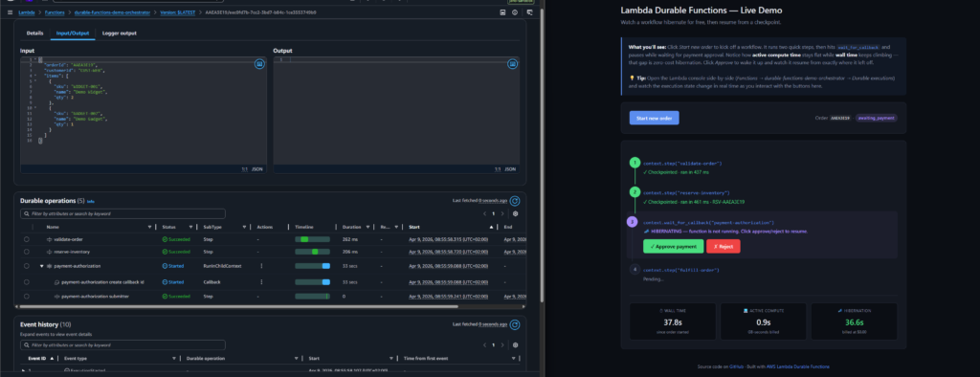Click timeline bar for payment-authorization row

[x=313, y=266]
